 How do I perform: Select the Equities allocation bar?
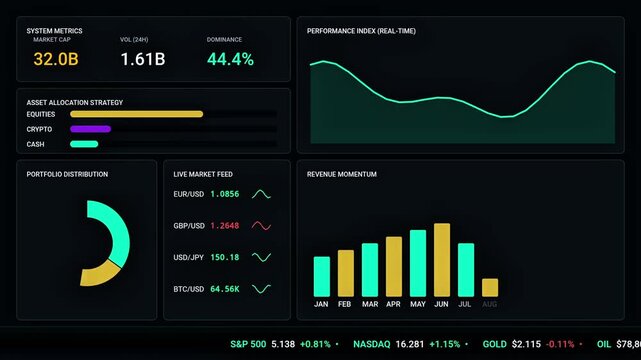pos(137,114)
